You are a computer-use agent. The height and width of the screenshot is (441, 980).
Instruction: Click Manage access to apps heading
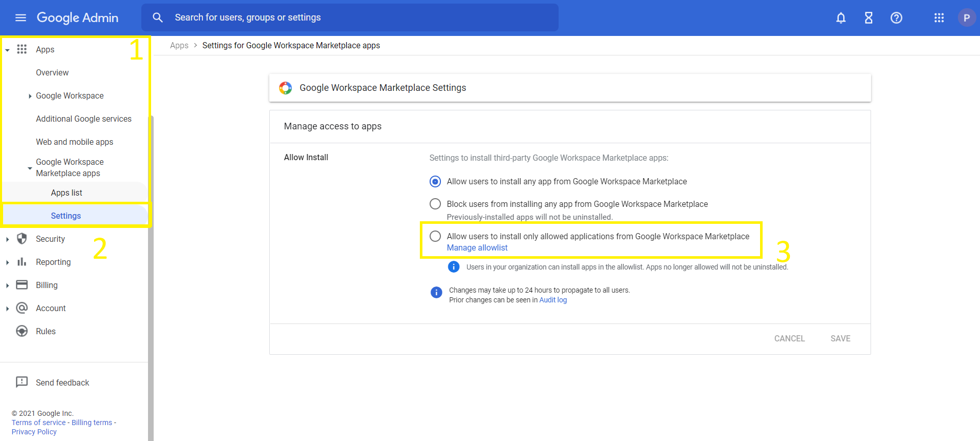coord(332,126)
